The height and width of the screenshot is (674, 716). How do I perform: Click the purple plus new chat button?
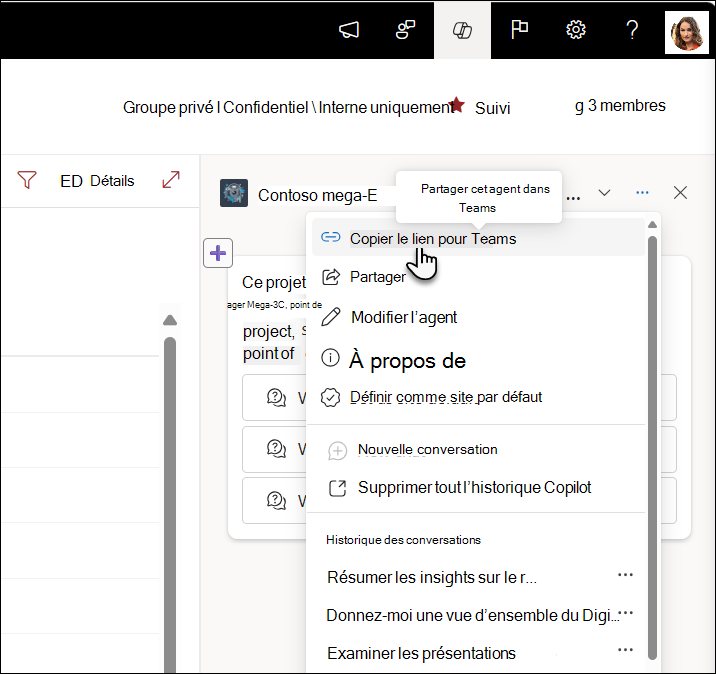[x=218, y=253]
